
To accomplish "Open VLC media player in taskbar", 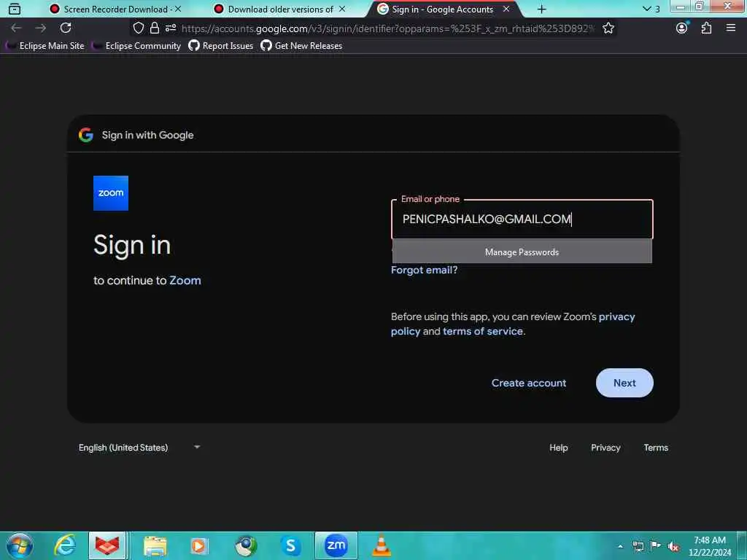I will 381,545.
